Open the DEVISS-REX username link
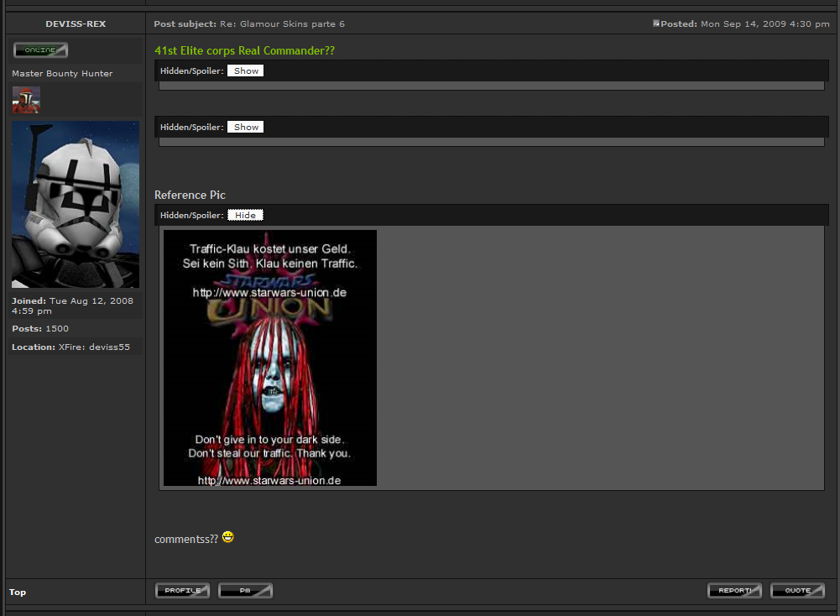840x616 pixels. tap(76, 24)
